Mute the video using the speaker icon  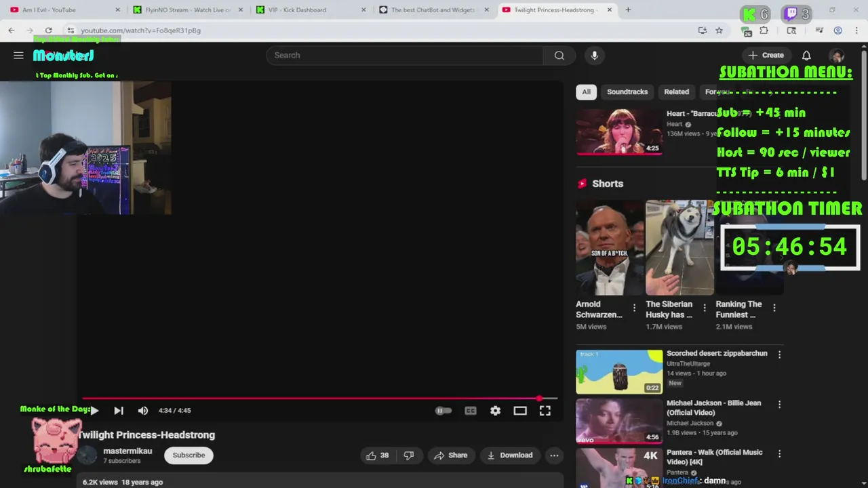142,411
